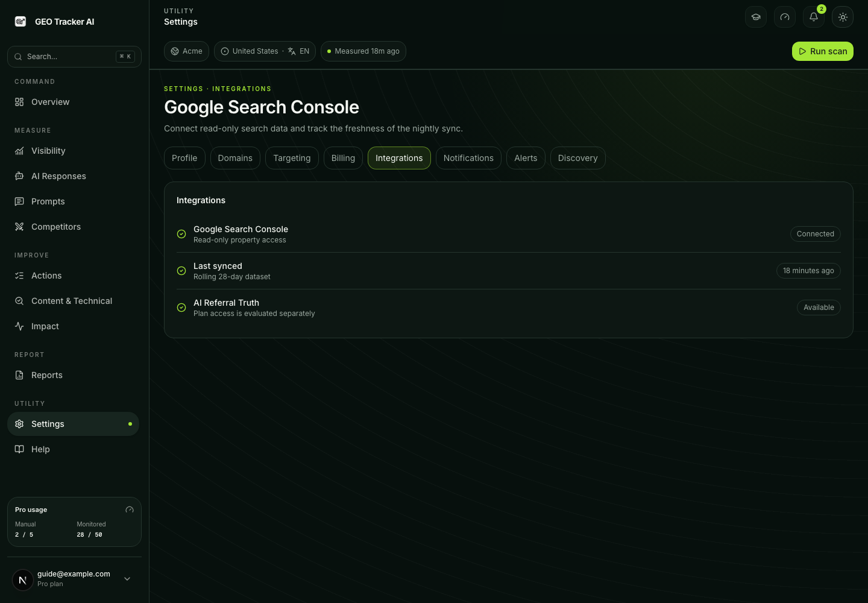This screenshot has width=868, height=603.
Task: Expand the guide@example.com account menu
Action: pyautogui.click(x=74, y=579)
